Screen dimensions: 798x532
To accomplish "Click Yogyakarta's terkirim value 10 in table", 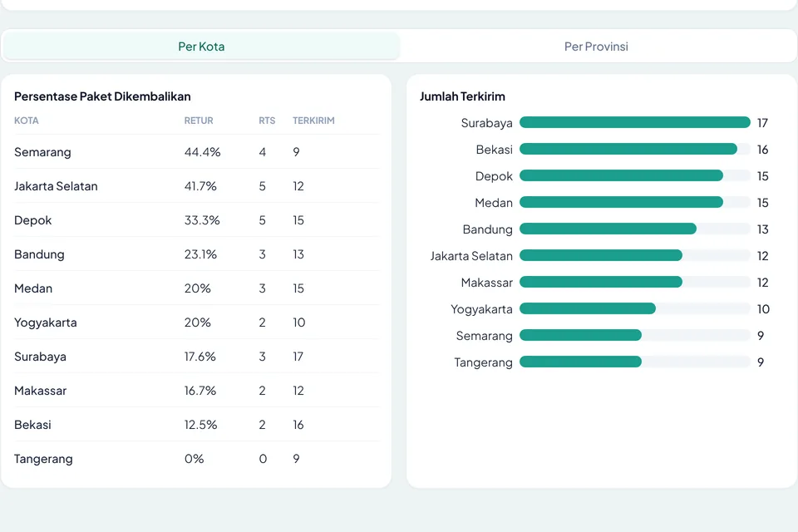I will click(298, 323).
